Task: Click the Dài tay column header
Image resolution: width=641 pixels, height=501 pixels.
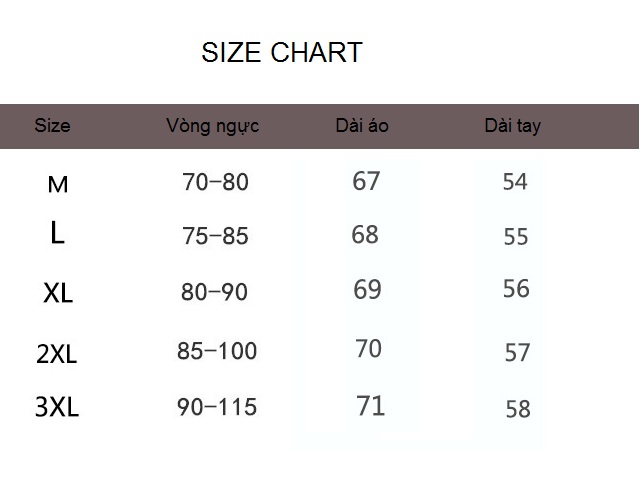Action: pyautogui.click(x=513, y=126)
